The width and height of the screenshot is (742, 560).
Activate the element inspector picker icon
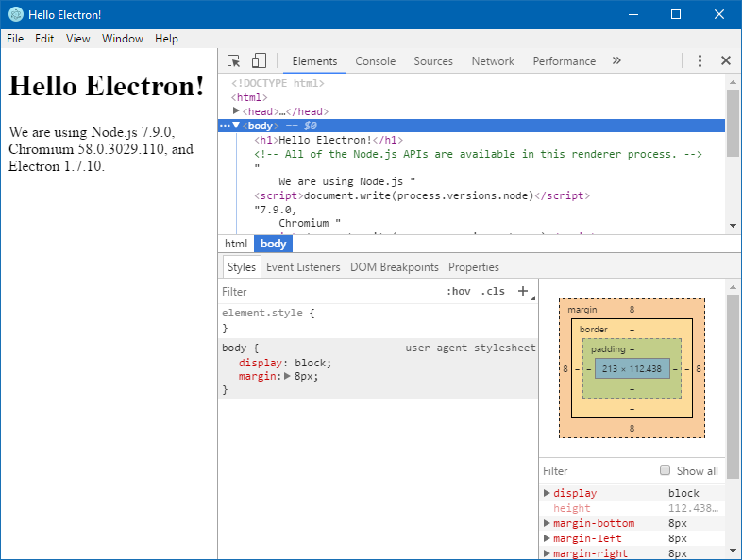coord(234,61)
